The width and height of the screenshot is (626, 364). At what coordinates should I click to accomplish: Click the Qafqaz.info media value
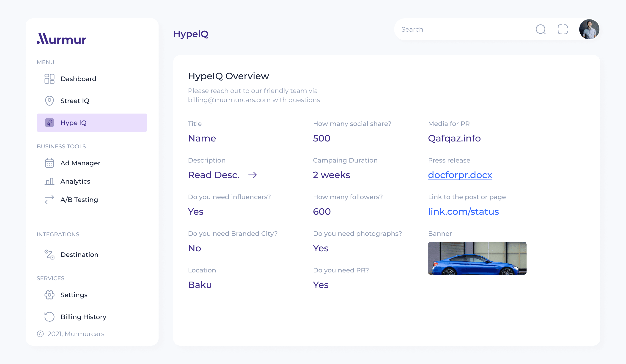pyautogui.click(x=454, y=139)
